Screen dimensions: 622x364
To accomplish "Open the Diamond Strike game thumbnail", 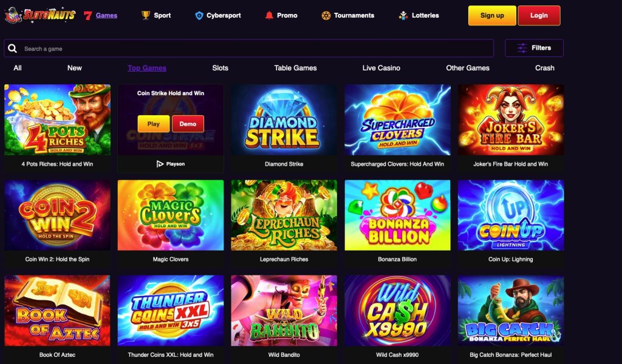I will [x=284, y=120].
